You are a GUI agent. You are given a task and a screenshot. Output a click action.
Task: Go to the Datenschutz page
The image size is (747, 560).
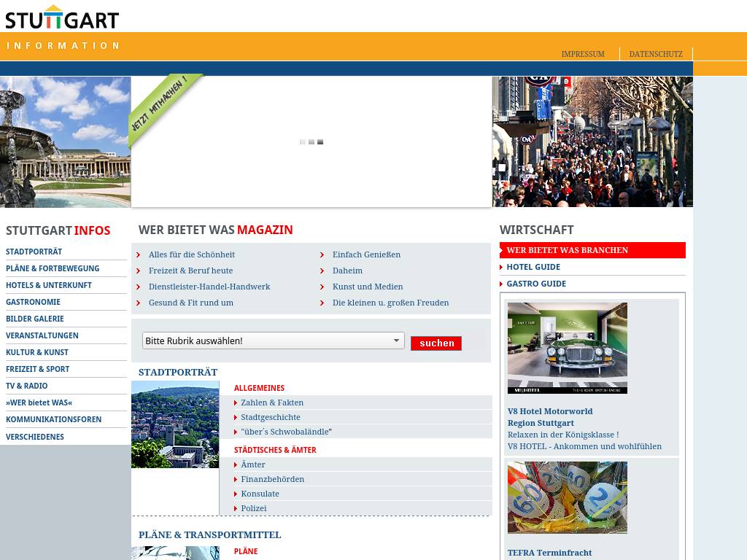tap(655, 54)
